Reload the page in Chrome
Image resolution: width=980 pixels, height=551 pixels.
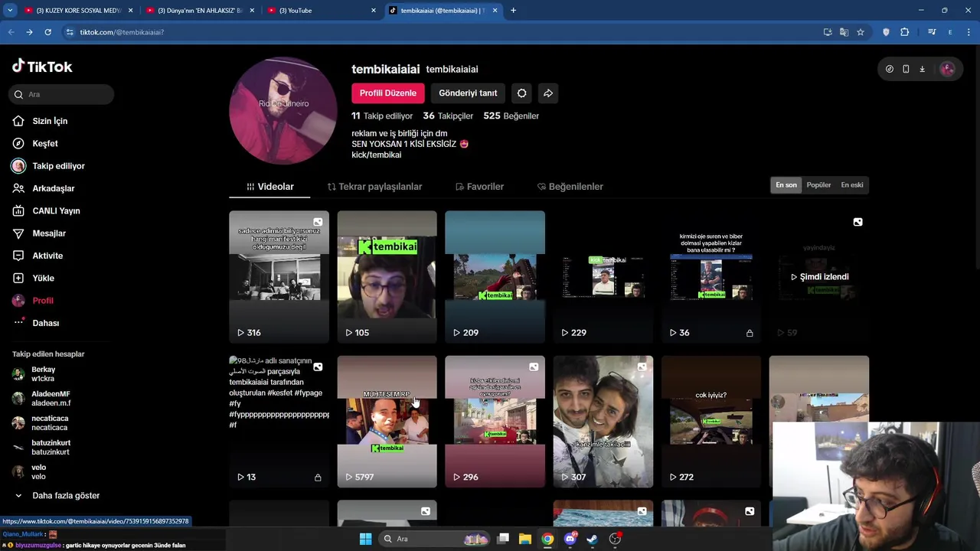tap(47, 32)
